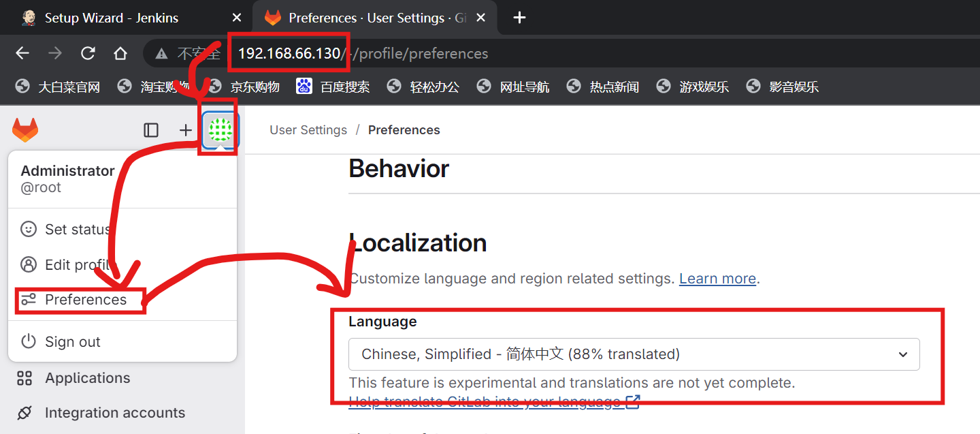Click the Set status smiley icon

click(x=28, y=229)
